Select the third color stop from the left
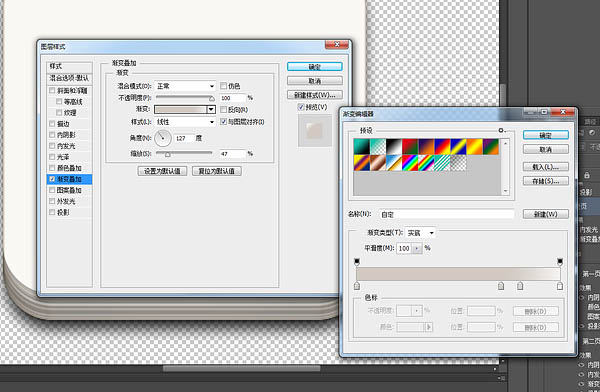The height and width of the screenshot is (392, 600). tap(520, 286)
